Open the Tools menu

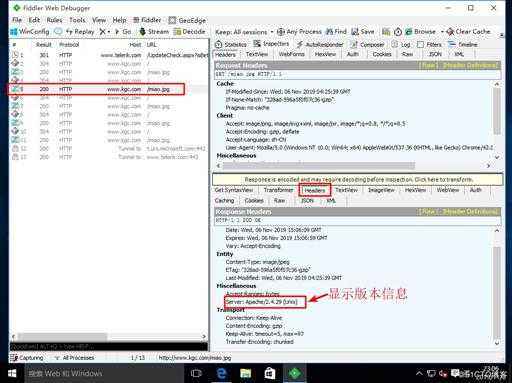tap(77, 20)
